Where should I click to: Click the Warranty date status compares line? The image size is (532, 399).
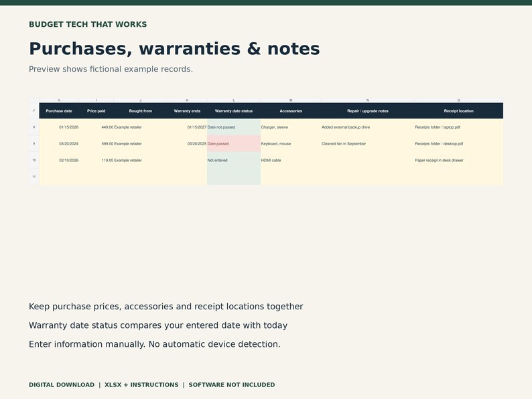click(x=158, y=325)
